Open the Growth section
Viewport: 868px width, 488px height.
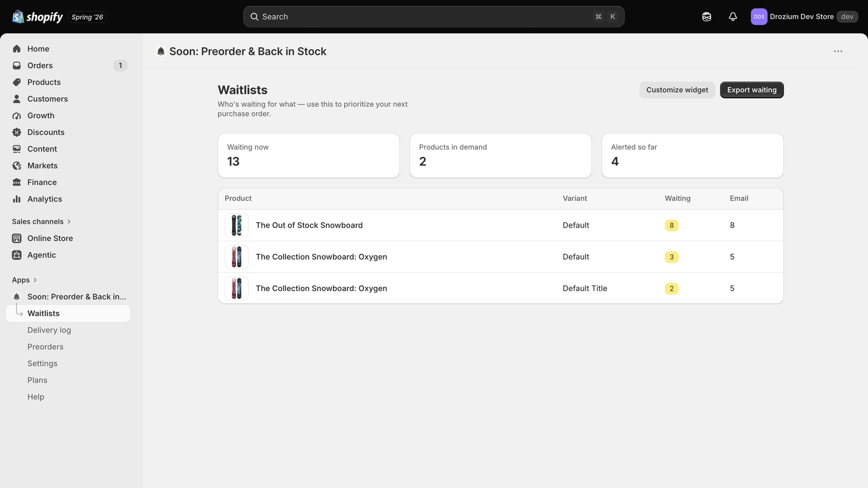tap(68, 116)
